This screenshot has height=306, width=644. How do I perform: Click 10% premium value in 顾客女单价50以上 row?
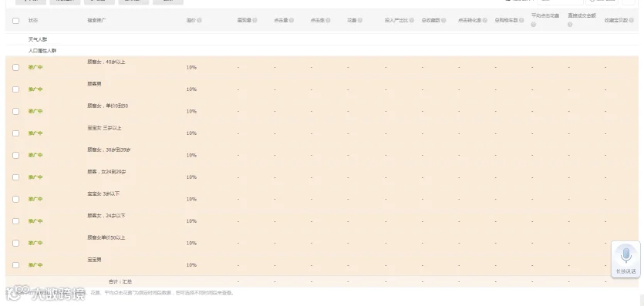coord(191,244)
